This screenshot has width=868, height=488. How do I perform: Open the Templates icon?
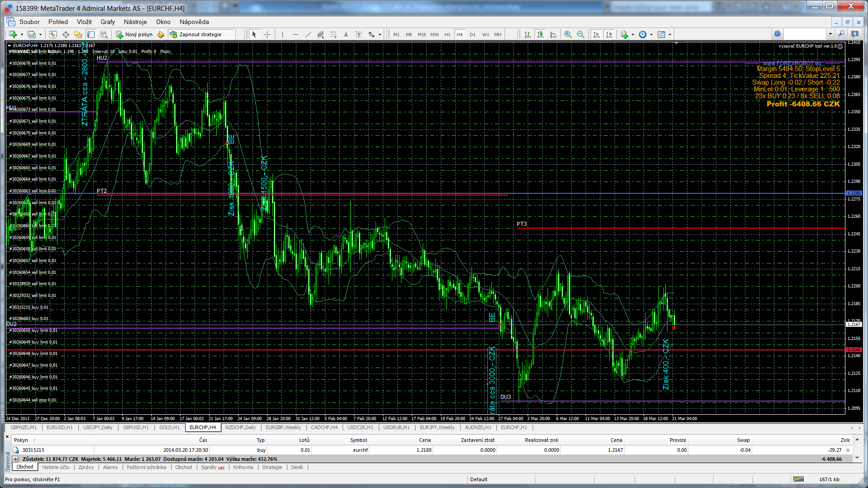661,34
